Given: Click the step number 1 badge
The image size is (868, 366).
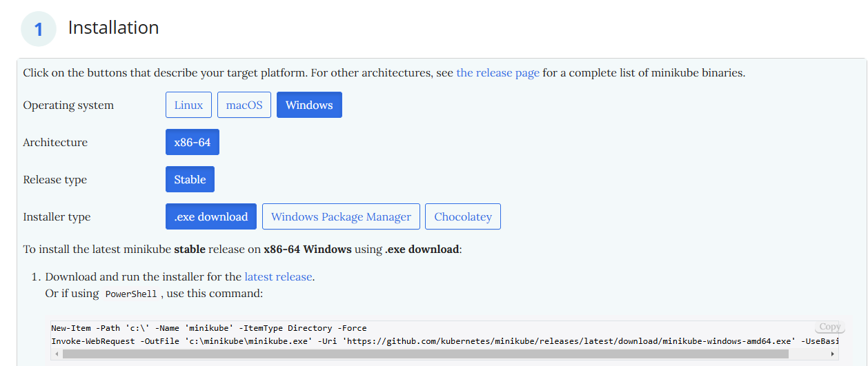Looking at the screenshot, I should click(x=39, y=29).
